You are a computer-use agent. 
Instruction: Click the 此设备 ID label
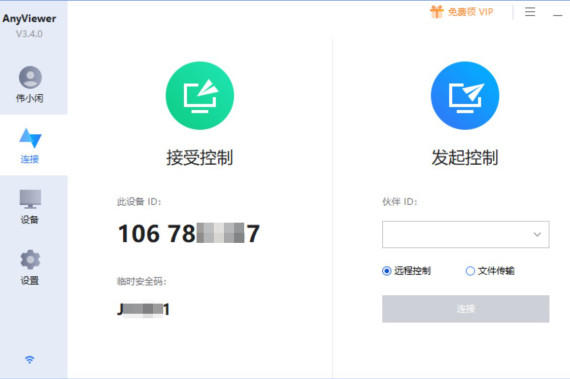(x=139, y=202)
